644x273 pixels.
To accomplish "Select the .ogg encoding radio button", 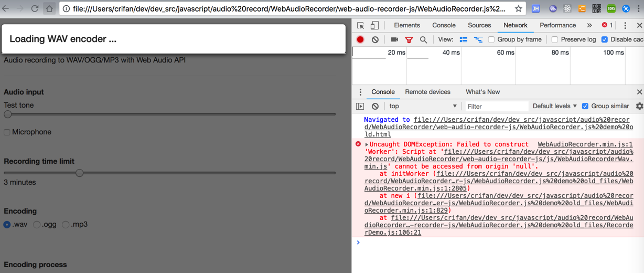I will click(x=37, y=225).
